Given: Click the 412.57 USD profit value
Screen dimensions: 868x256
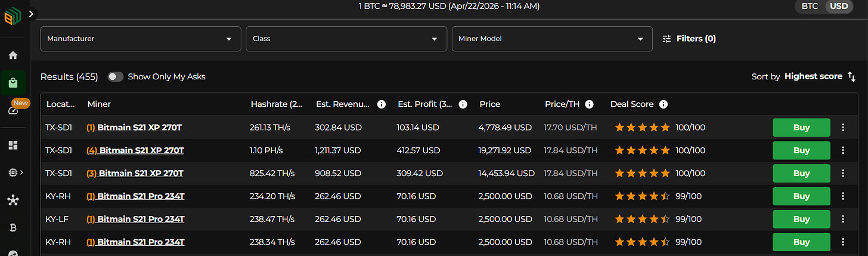Looking at the screenshot, I should [x=418, y=150].
